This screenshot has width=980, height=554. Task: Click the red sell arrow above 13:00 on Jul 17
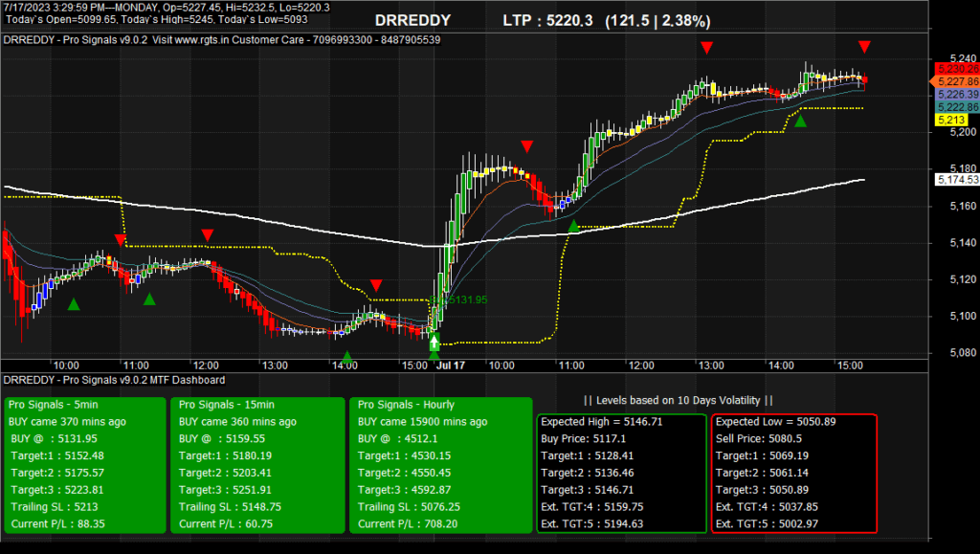click(x=707, y=48)
